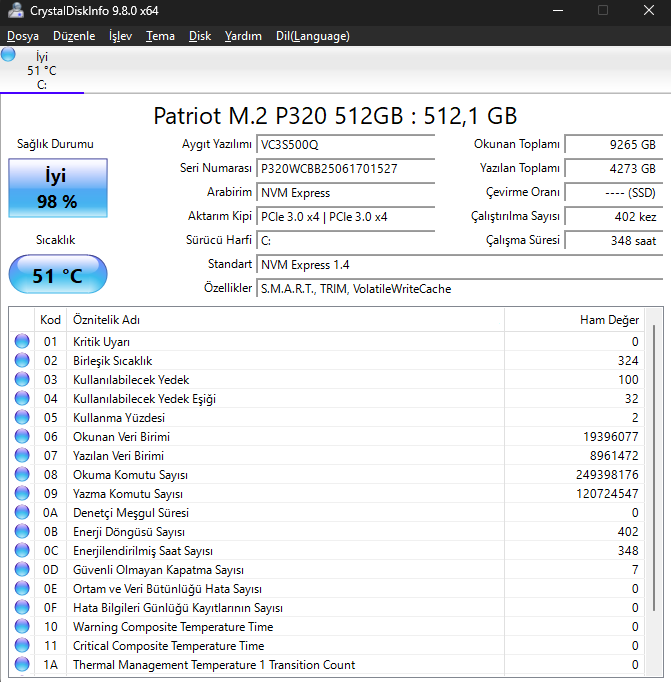Click status orb for Birleşik Sıcaklık row
The width and height of the screenshot is (671, 682).
click(22, 361)
